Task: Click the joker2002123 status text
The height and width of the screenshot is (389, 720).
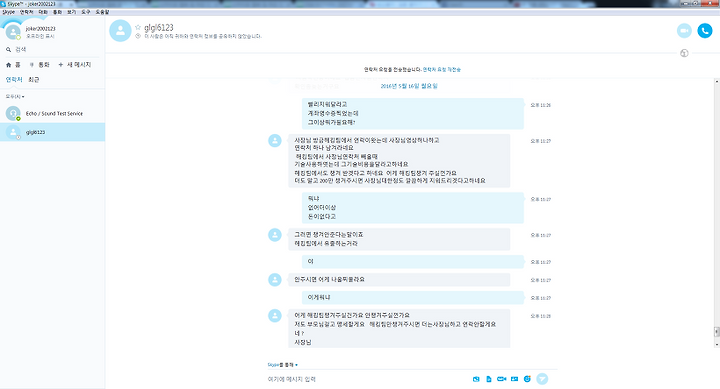Action: coord(40,36)
